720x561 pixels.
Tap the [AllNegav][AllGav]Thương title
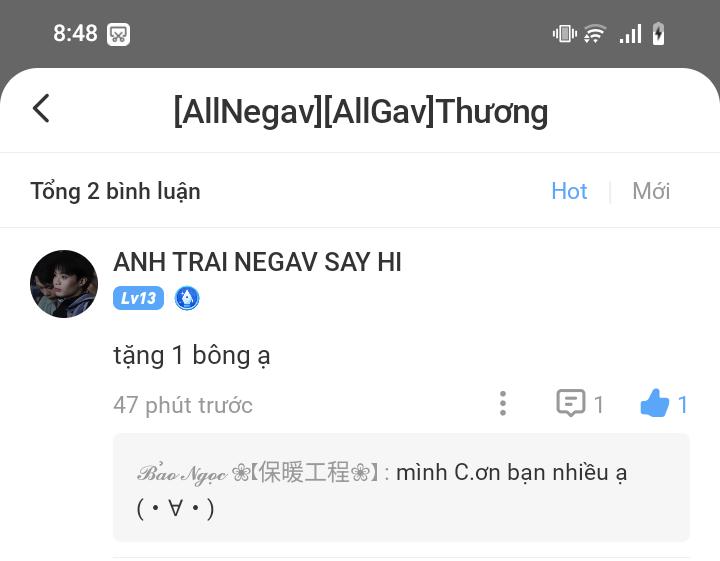[361, 112]
